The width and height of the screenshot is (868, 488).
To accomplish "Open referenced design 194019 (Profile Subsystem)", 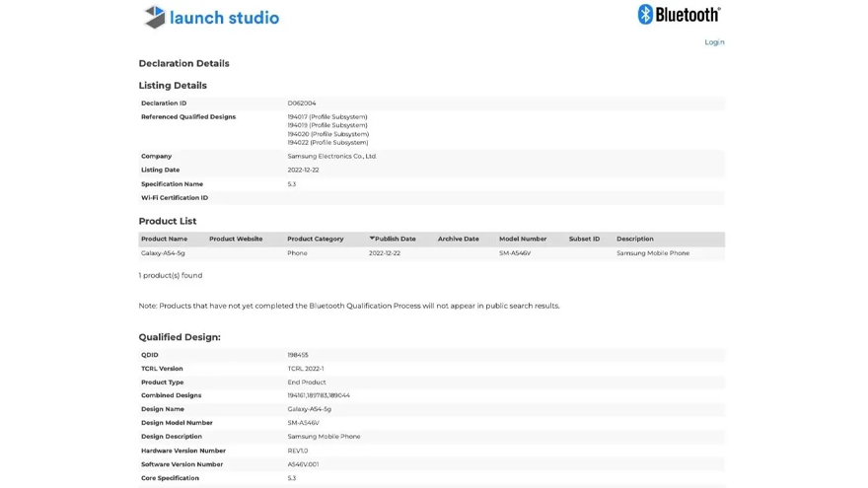I will pos(327,125).
